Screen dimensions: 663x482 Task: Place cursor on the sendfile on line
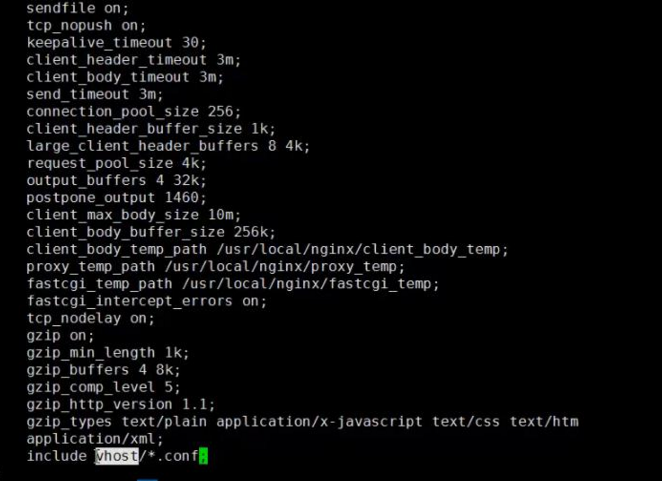click(x=78, y=7)
